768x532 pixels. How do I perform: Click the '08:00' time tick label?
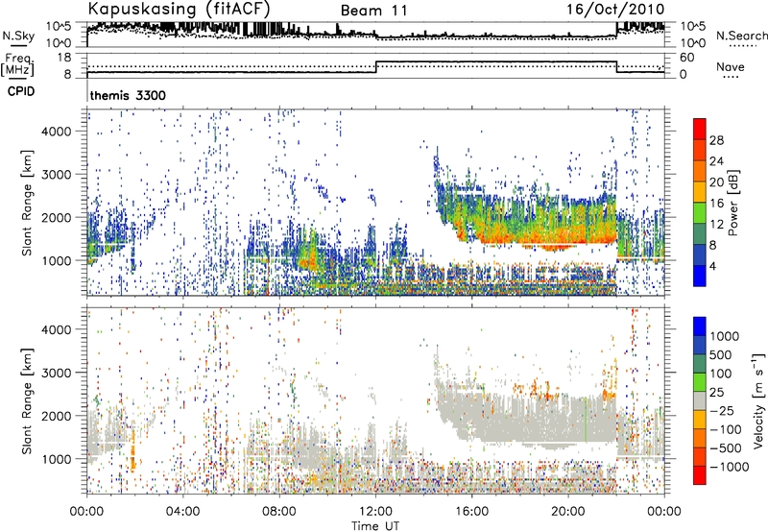pyautogui.click(x=279, y=512)
